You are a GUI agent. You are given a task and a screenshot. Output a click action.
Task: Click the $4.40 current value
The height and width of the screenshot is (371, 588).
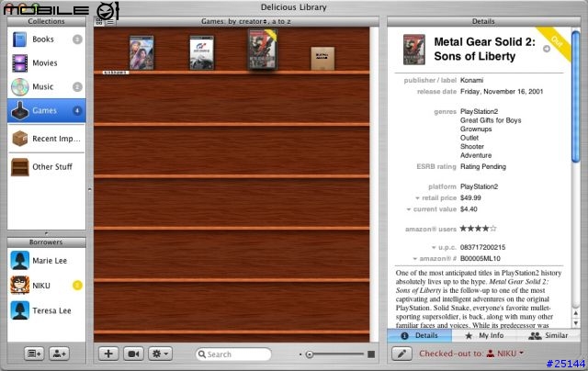click(x=469, y=209)
